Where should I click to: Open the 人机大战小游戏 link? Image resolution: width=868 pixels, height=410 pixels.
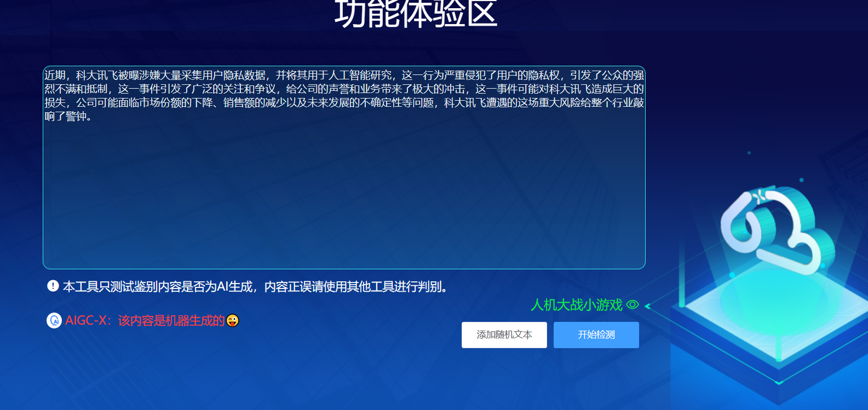(x=577, y=305)
